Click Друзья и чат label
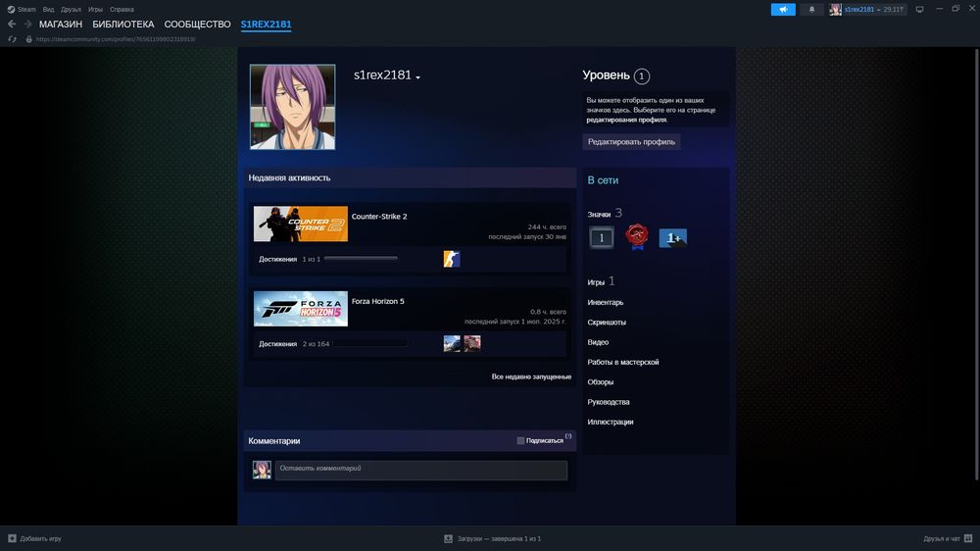 point(942,538)
